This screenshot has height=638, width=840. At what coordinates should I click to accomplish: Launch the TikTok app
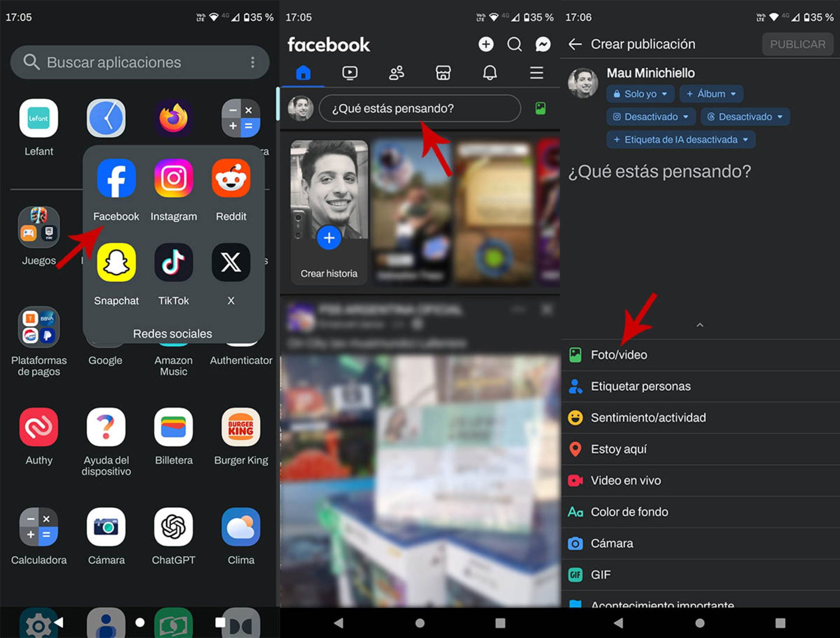173,262
